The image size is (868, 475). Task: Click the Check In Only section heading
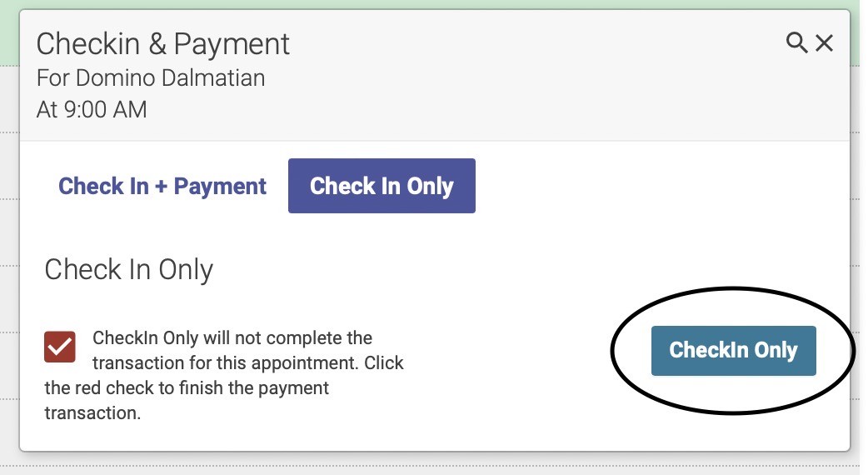point(128,270)
